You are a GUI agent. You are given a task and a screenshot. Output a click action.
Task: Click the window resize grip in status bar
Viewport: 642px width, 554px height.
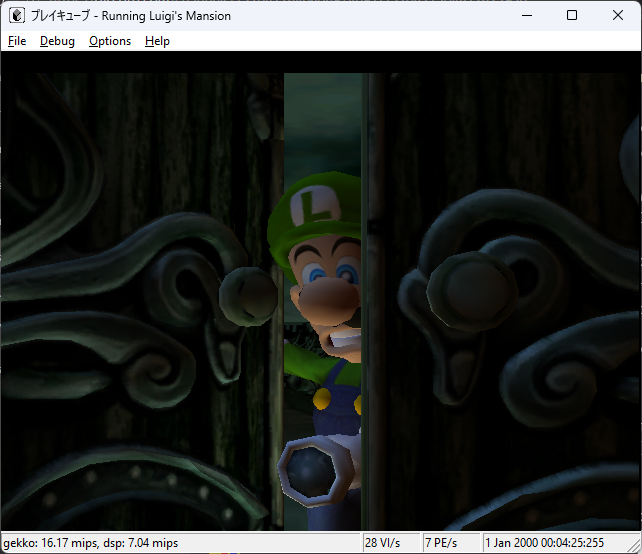(x=634, y=545)
